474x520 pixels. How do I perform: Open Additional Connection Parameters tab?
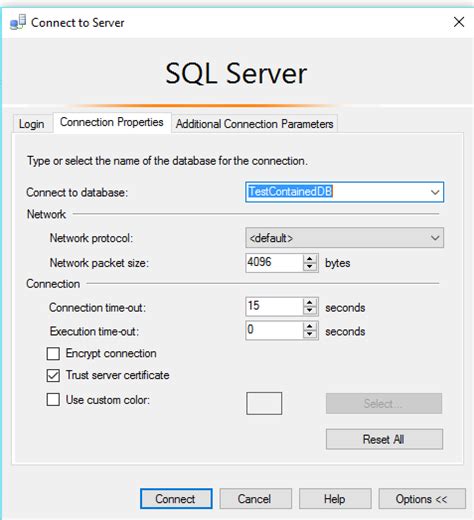(254, 124)
